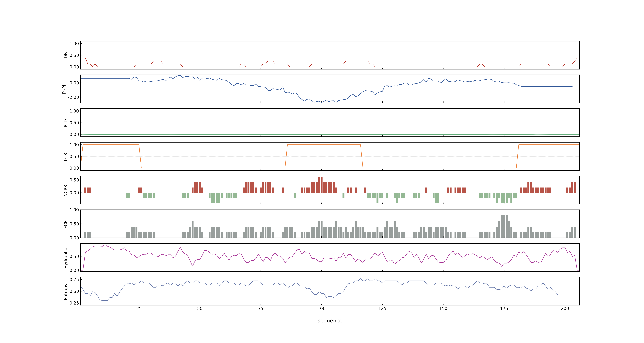This screenshot has height=343, width=644.
Task: Click the x-axis tick label 75
Action: click(260, 309)
